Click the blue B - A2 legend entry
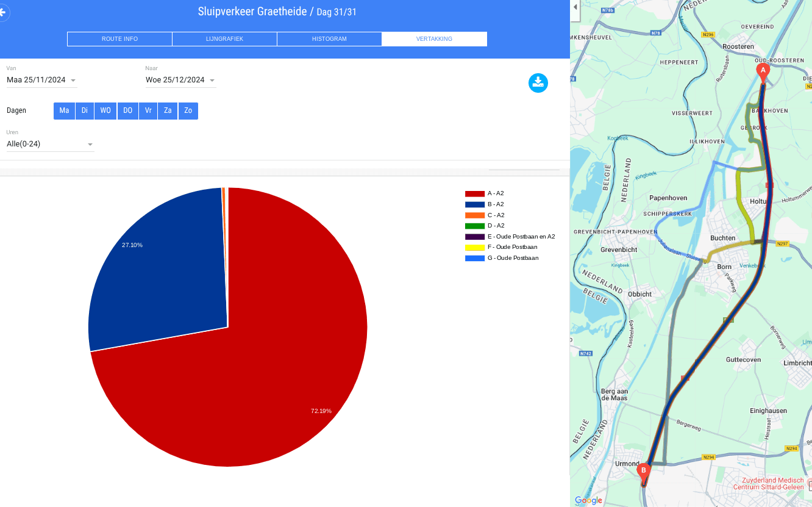Image resolution: width=812 pixels, height=507 pixels. coord(485,204)
